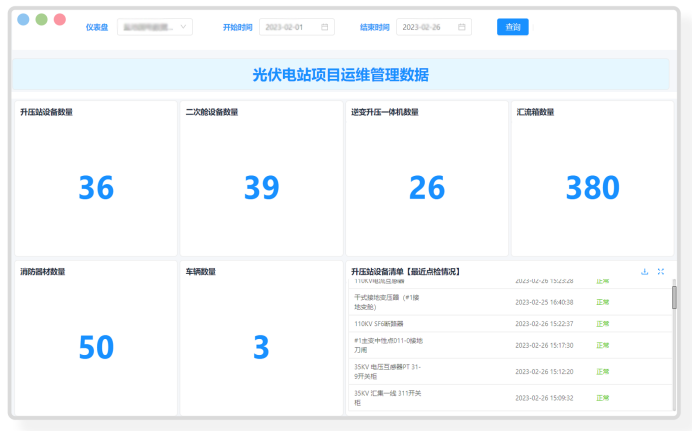Click the 消防器材数量 value 50
The image size is (693, 431).
[96, 347]
